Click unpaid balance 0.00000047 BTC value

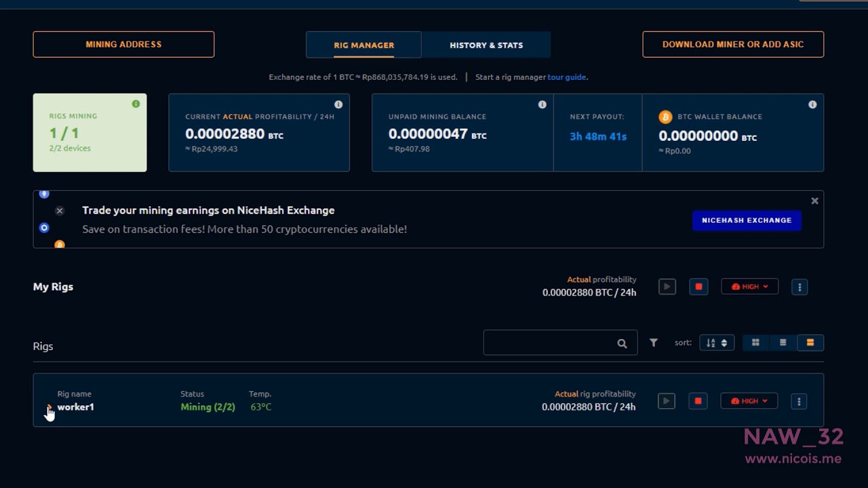(437, 134)
